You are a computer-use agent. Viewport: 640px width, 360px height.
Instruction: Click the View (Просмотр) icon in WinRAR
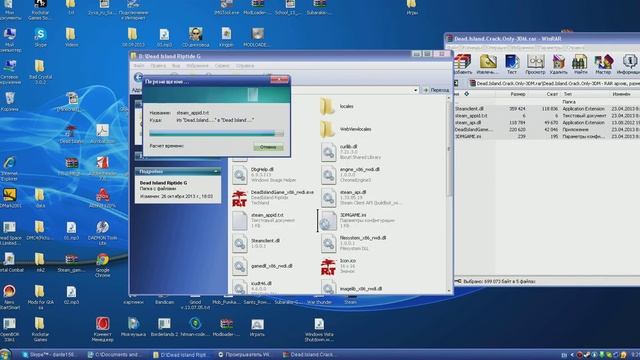[535, 64]
